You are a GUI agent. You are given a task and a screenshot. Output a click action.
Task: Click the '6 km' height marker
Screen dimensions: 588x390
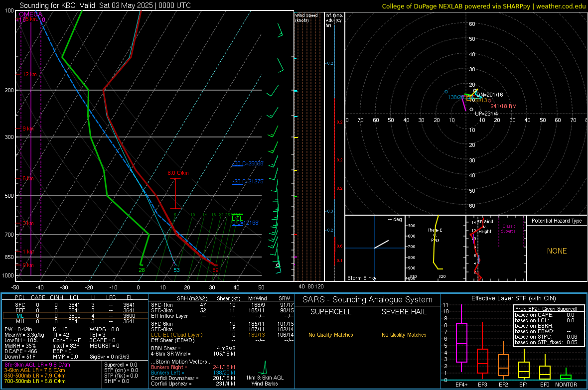[28, 178]
